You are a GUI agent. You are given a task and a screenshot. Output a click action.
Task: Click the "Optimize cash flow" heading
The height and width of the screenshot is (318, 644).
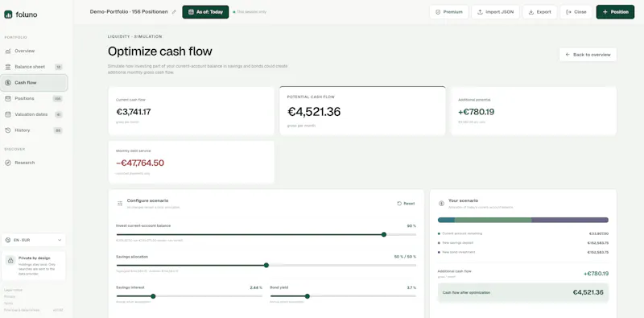pyautogui.click(x=159, y=52)
